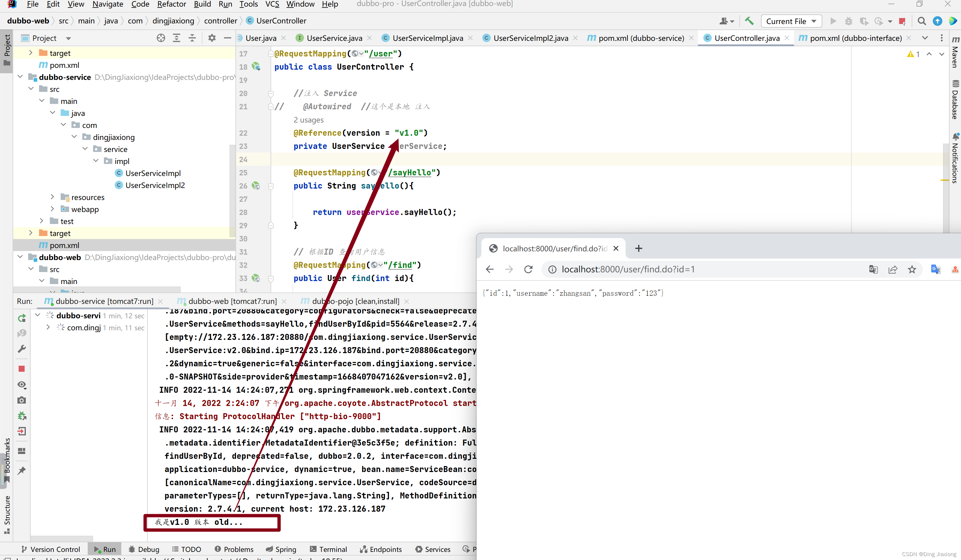Click the Rerun icon in Run panel

[22, 318]
